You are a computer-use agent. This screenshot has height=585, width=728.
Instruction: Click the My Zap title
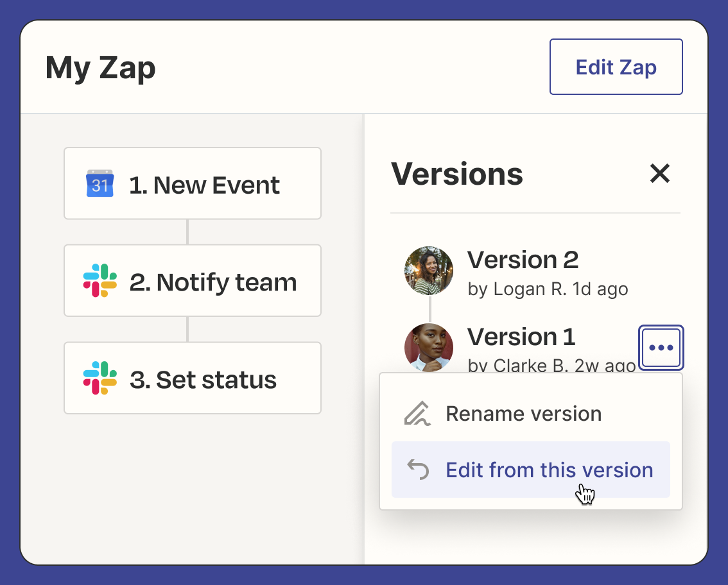[x=101, y=68]
